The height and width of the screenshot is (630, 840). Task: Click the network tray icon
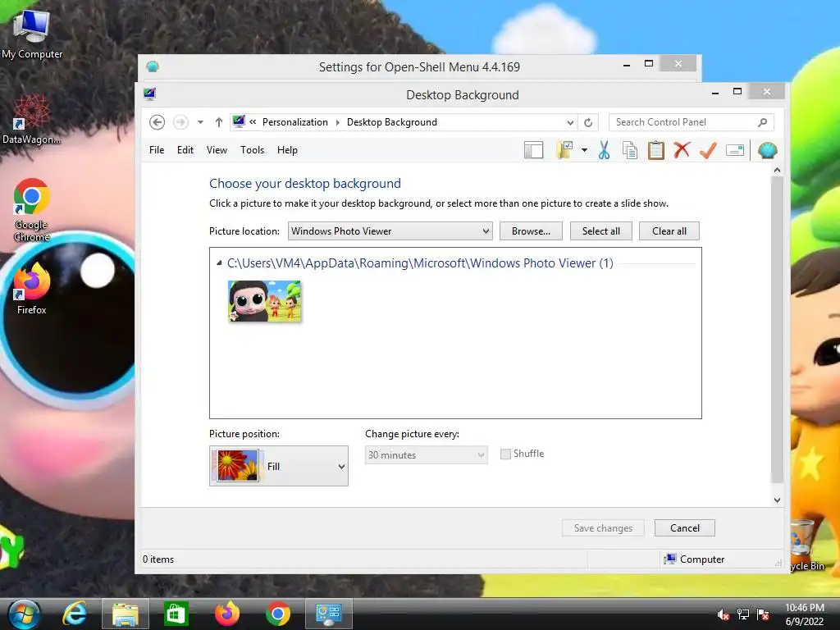[x=743, y=614]
